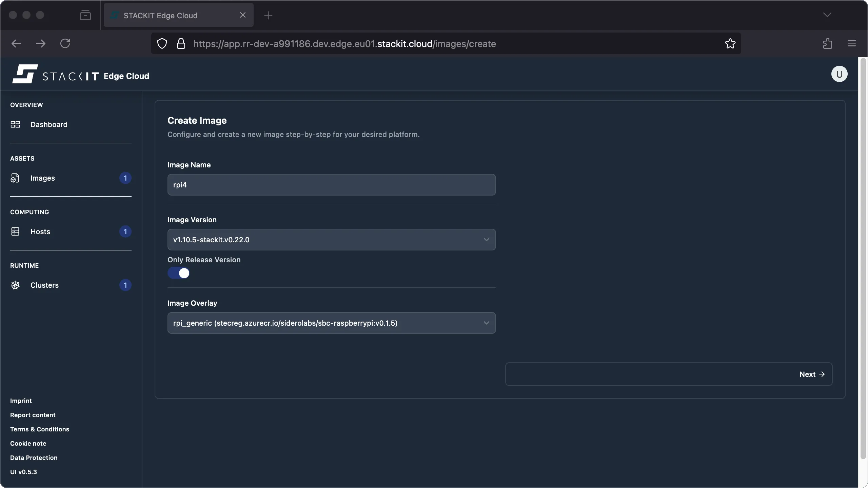The image size is (868, 488).
Task: Open the user account avatar menu
Action: click(839, 74)
